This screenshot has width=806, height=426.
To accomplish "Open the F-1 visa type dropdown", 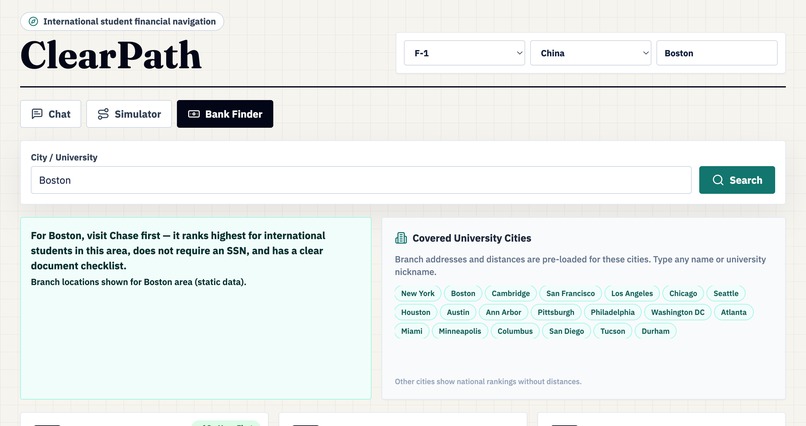I will point(465,53).
